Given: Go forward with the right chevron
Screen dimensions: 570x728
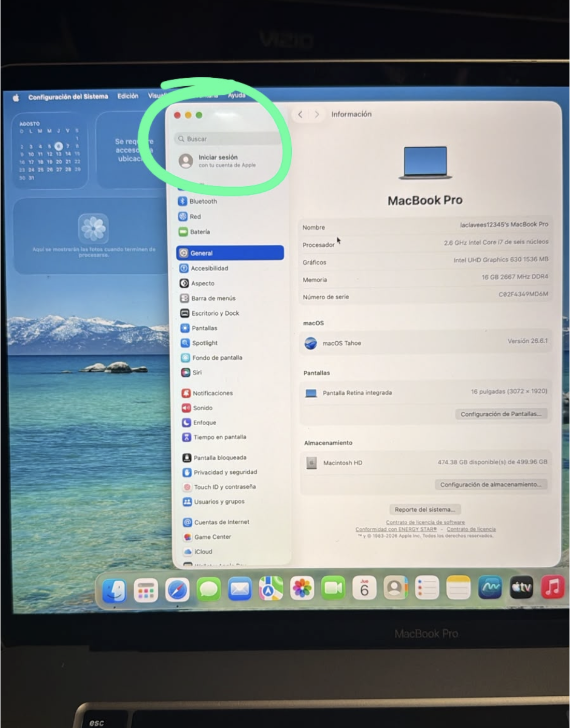Looking at the screenshot, I should [317, 115].
